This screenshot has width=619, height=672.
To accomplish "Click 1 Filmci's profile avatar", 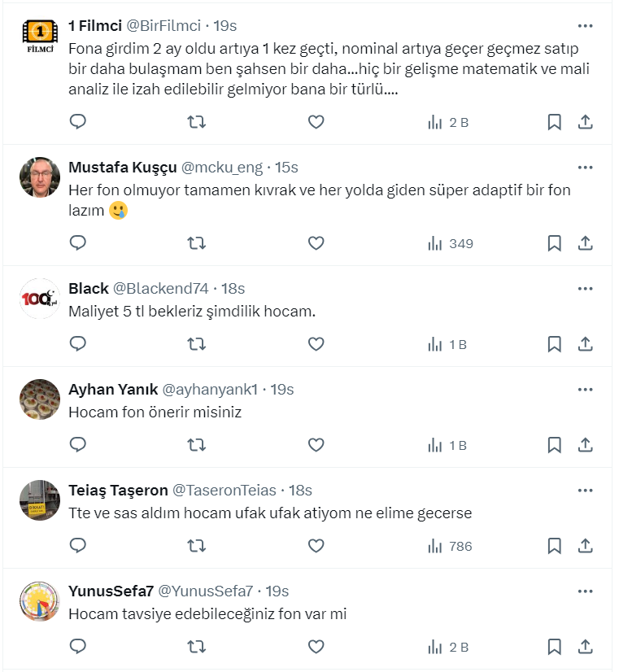I will click(40, 37).
